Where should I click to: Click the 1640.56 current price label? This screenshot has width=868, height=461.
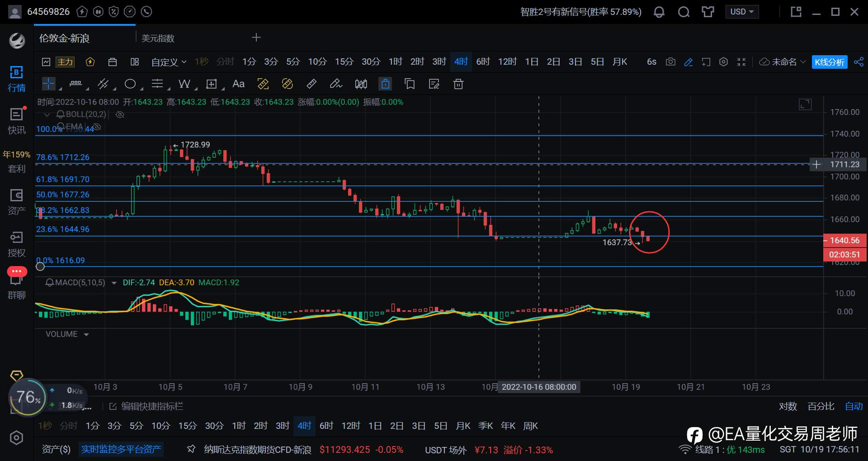coord(844,240)
